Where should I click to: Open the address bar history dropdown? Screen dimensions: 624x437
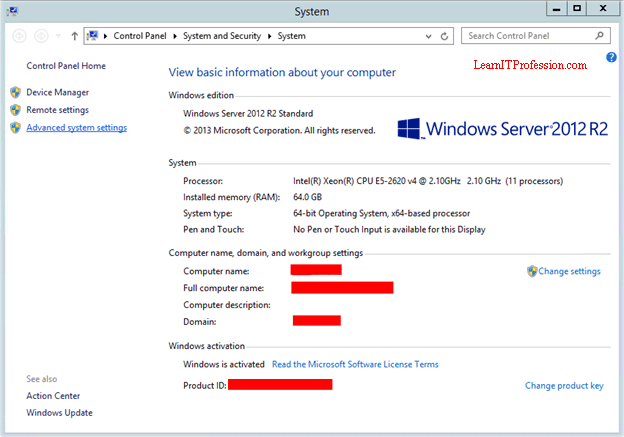click(428, 36)
